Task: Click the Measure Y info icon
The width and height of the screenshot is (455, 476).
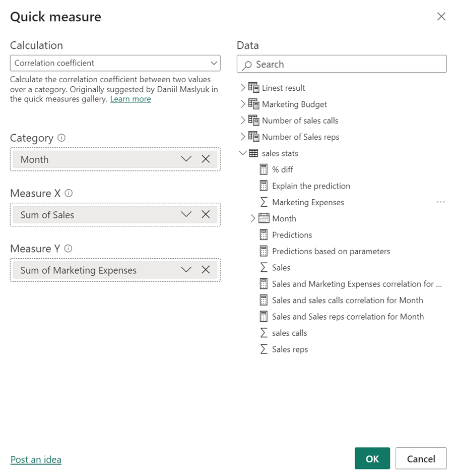Action: [x=69, y=249]
